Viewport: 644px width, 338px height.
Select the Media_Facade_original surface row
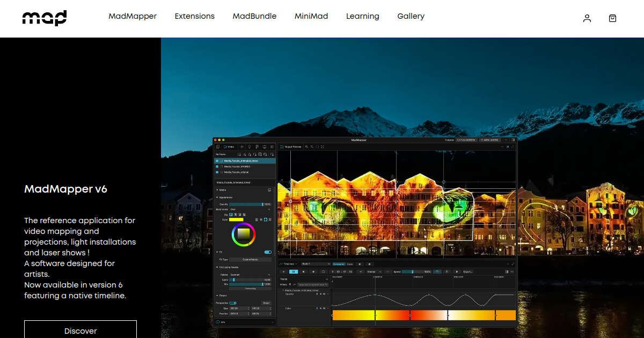tap(245, 172)
